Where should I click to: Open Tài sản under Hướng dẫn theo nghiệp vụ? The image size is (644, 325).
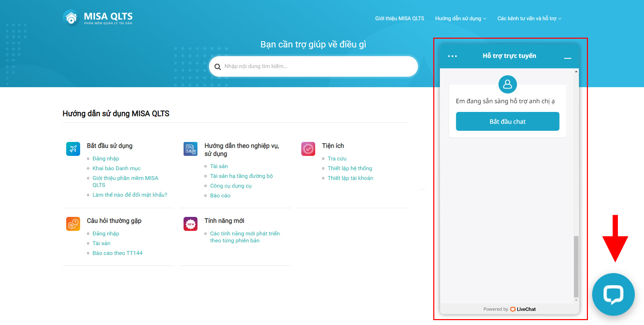point(219,166)
